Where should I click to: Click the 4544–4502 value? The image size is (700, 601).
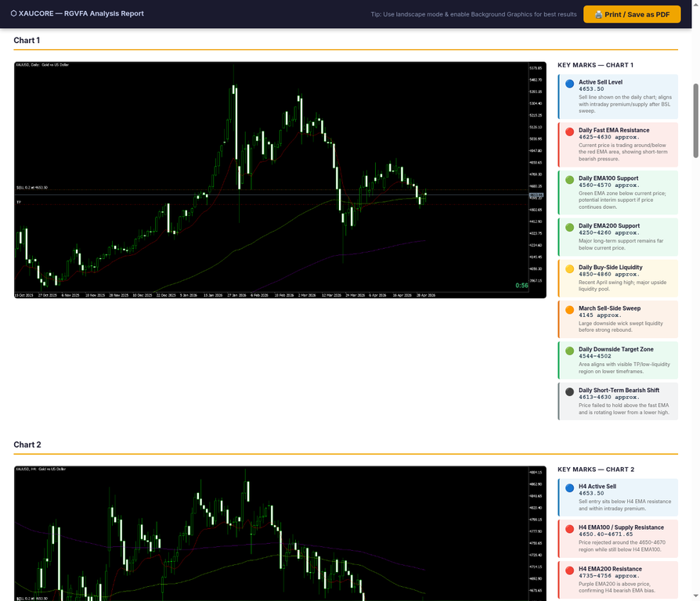[x=595, y=356]
